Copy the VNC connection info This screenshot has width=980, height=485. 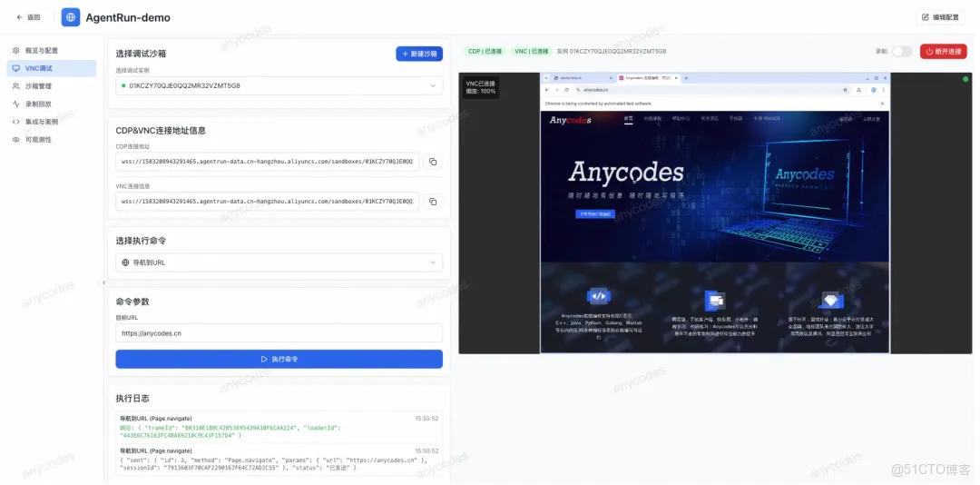click(x=433, y=202)
